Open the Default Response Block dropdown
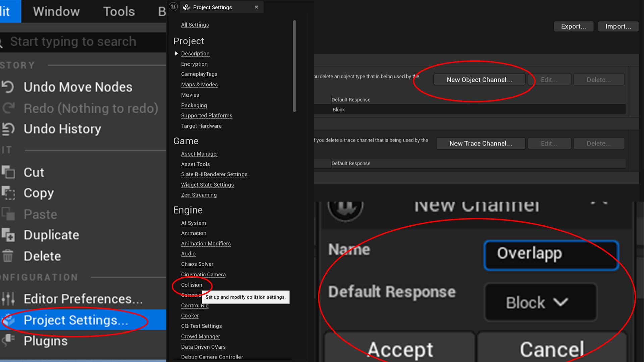Viewport: 644px width, 362px height. (x=541, y=302)
